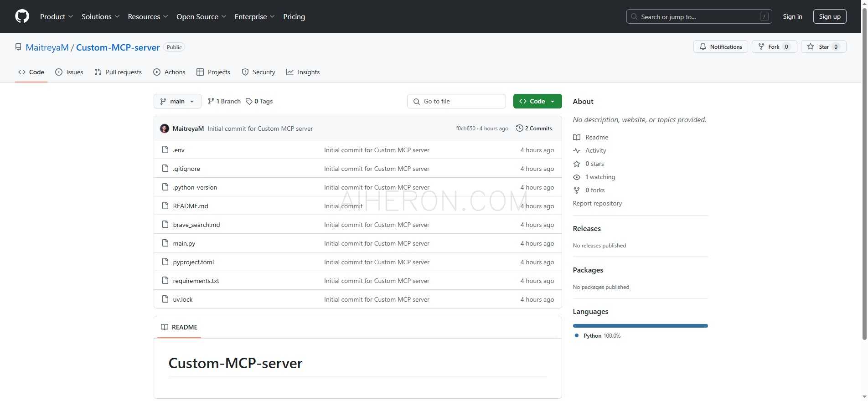Click Report repository link
Screen dimensions: 868x401
point(597,203)
